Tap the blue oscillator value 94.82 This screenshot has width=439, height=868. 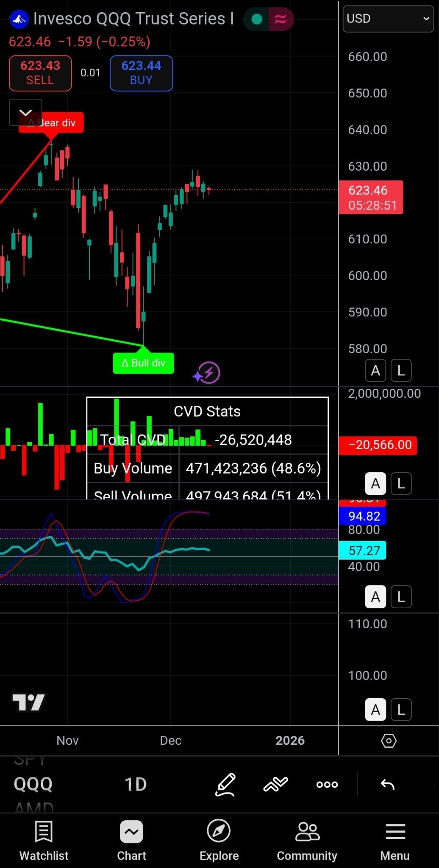point(363,516)
